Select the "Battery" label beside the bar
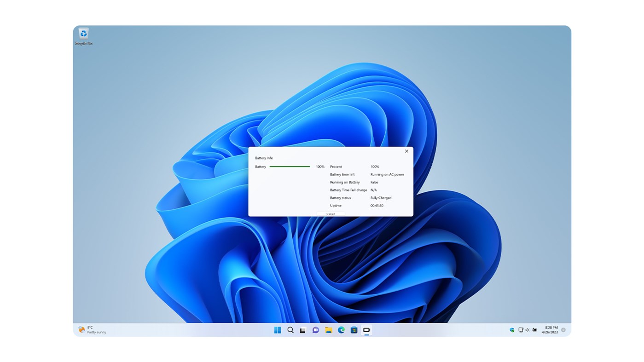This screenshot has width=644, height=362. [x=261, y=167]
